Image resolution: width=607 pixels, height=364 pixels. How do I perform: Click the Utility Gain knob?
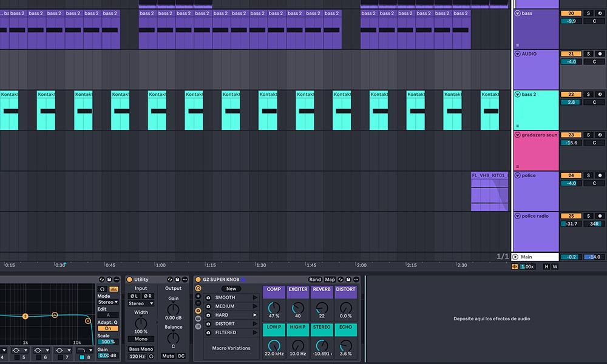[173, 308]
